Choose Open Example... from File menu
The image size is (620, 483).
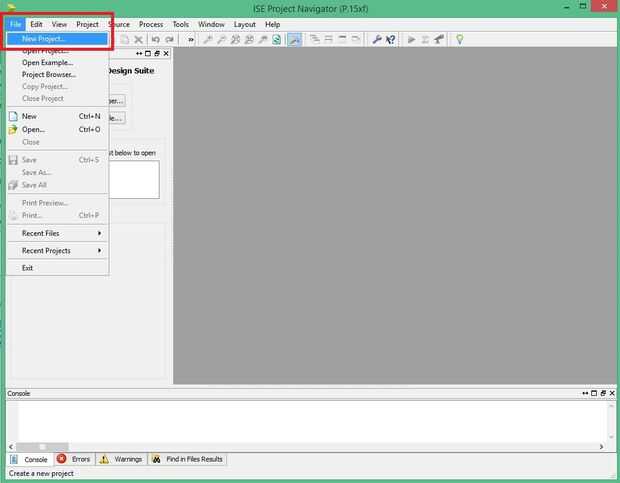coord(58,63)
